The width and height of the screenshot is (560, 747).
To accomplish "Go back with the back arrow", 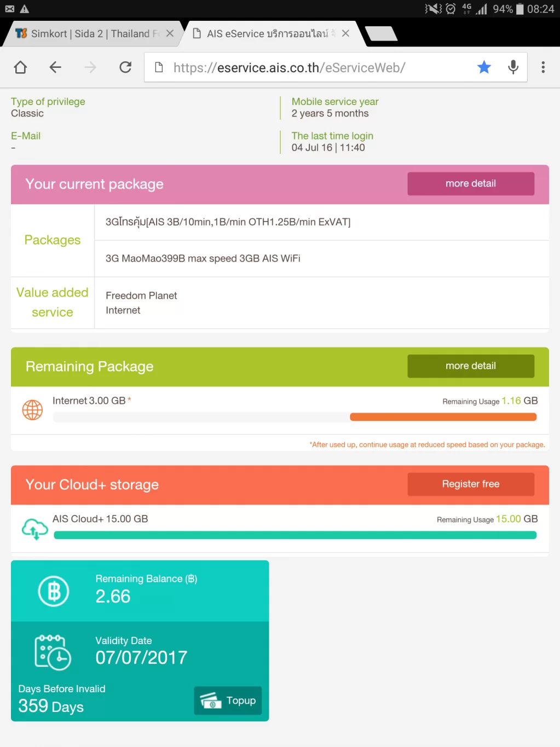I will coord(55,67).
